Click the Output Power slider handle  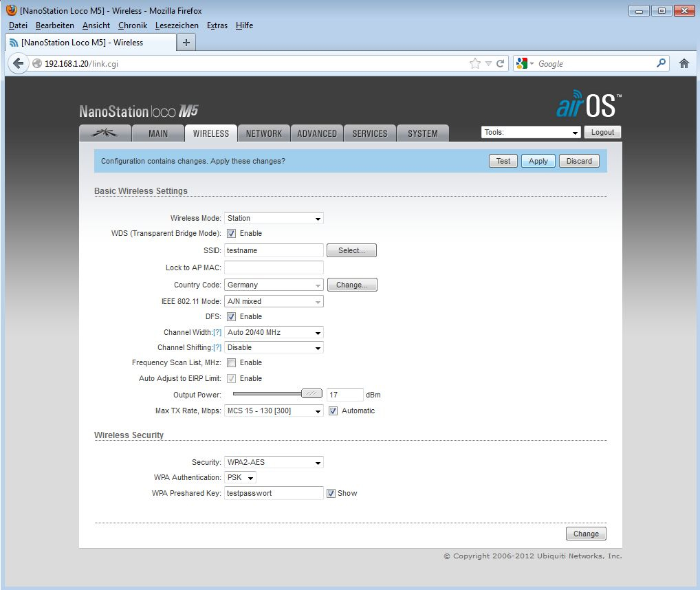311,393
